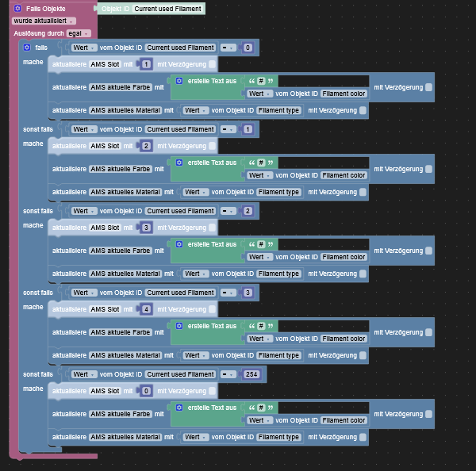
Task: Edit AMS Slot value 0 number field
Action: 146,391
